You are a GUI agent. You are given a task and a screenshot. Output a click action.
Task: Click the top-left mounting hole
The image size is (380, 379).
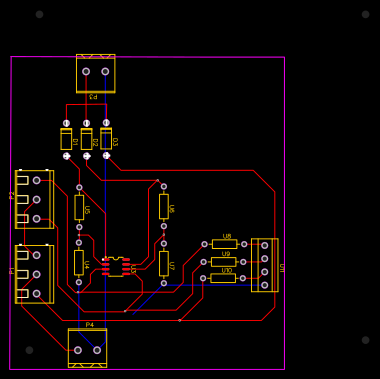39,14
